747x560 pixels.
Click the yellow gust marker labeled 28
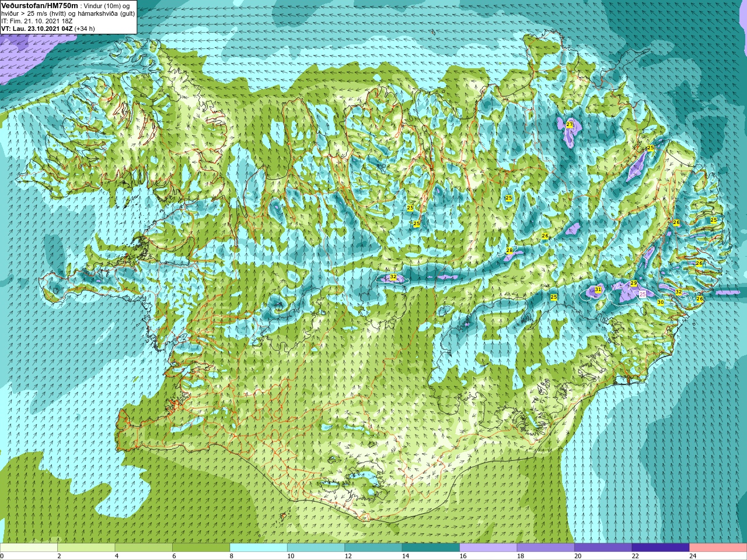pyautogui.click(x=509, y=250)
